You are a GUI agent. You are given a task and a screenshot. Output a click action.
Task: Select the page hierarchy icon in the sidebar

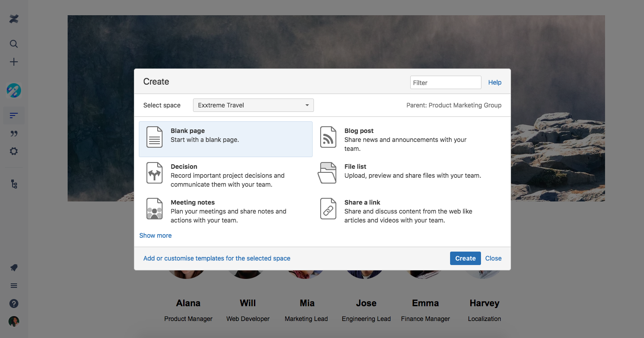[13, 184]
